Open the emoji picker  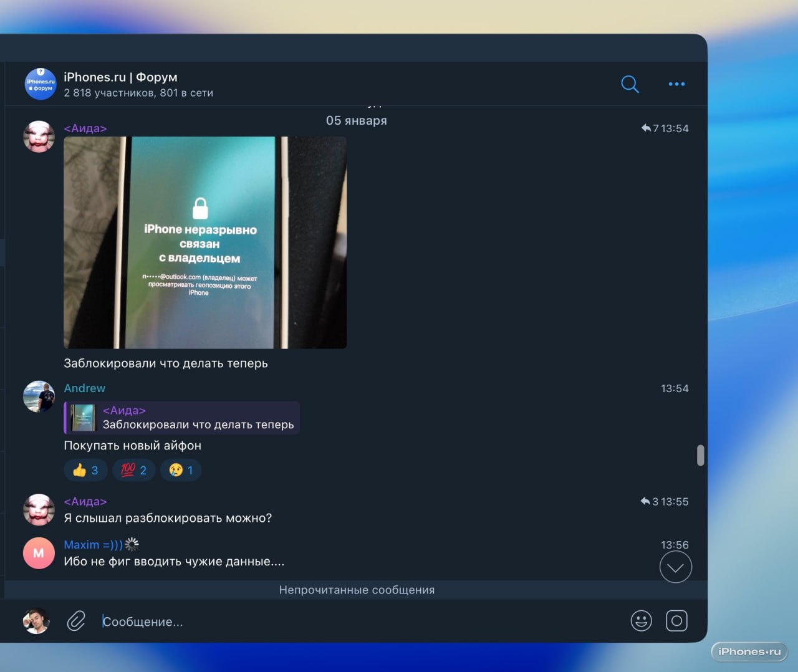(641, 620)
